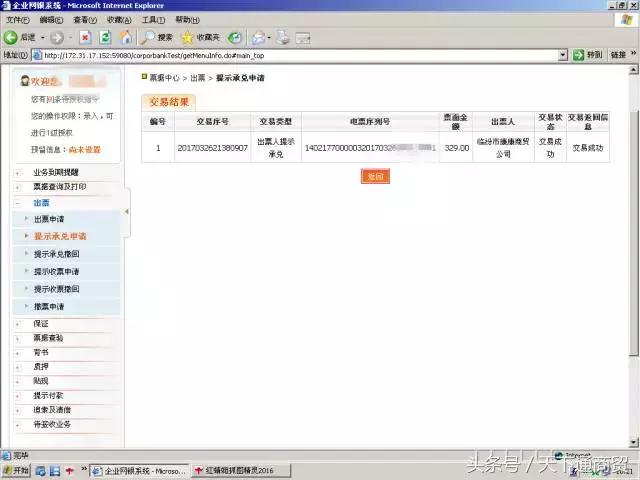Expand the 贴现 menu section
Screen dimensions: 640x480
coord(41,381)
